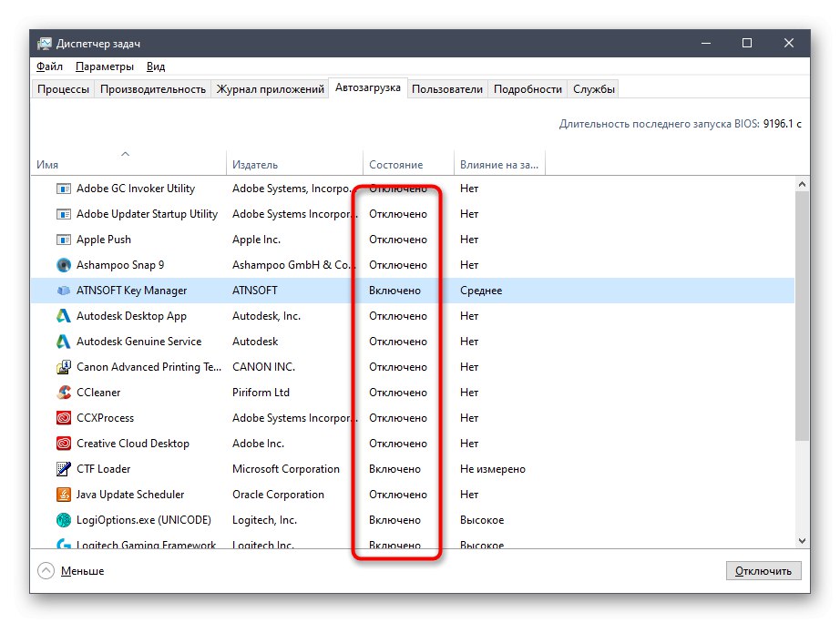Viewport: 840px width, 623px height.
Task: Click the CTF Loader icon
Action: pos(63,469)
